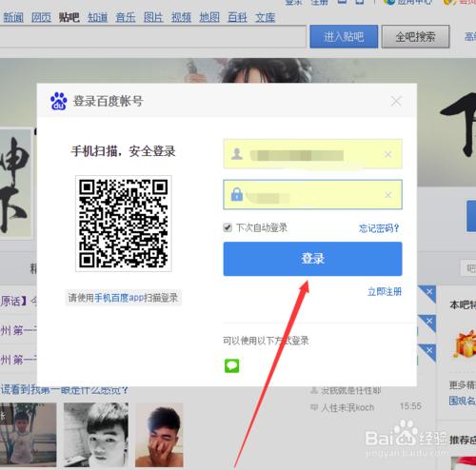The image size is (476, 470).
Task: Toggle the 下次自动登录 checkbox
Action: [228, 227]
